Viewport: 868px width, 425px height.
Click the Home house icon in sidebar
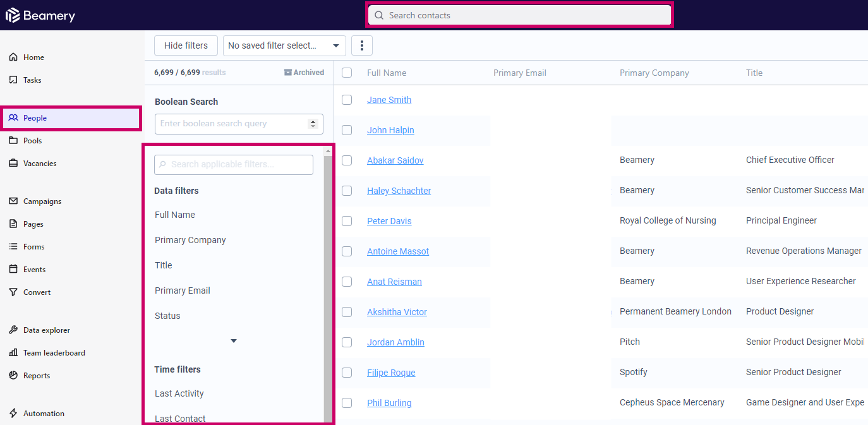pyautogui.click(x=13, y=57)
